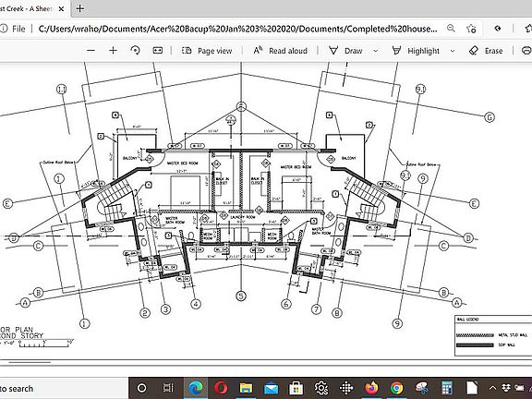
Task: Open File Explorer from the taskbar
Action: point(246,388)
